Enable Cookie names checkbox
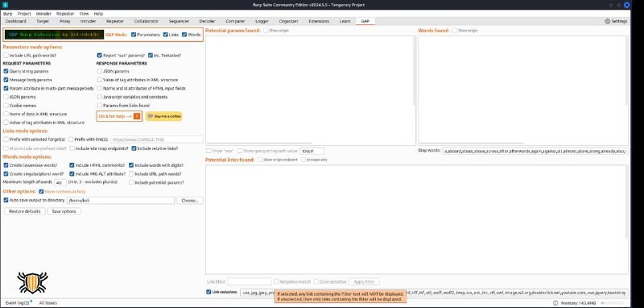Screen dimensions: 644x308 (6, 106)
